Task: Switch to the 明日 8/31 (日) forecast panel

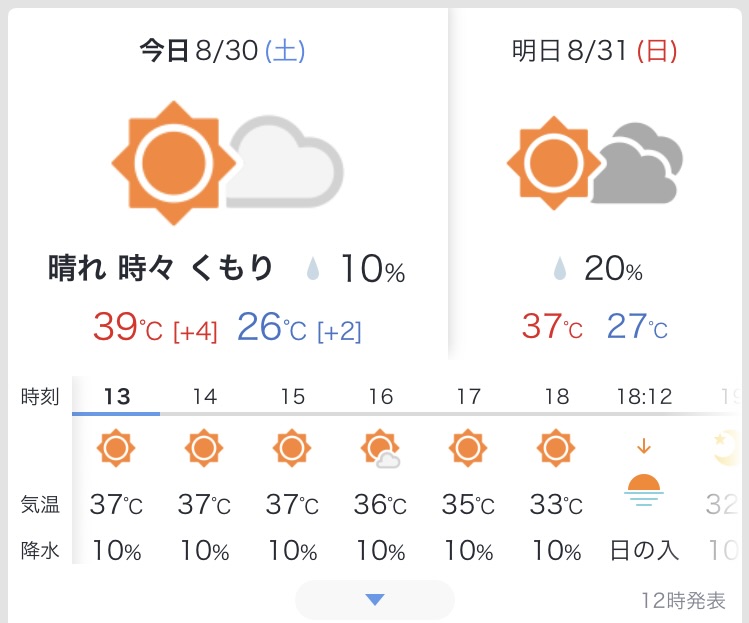Action: click(x=594, y=52)
